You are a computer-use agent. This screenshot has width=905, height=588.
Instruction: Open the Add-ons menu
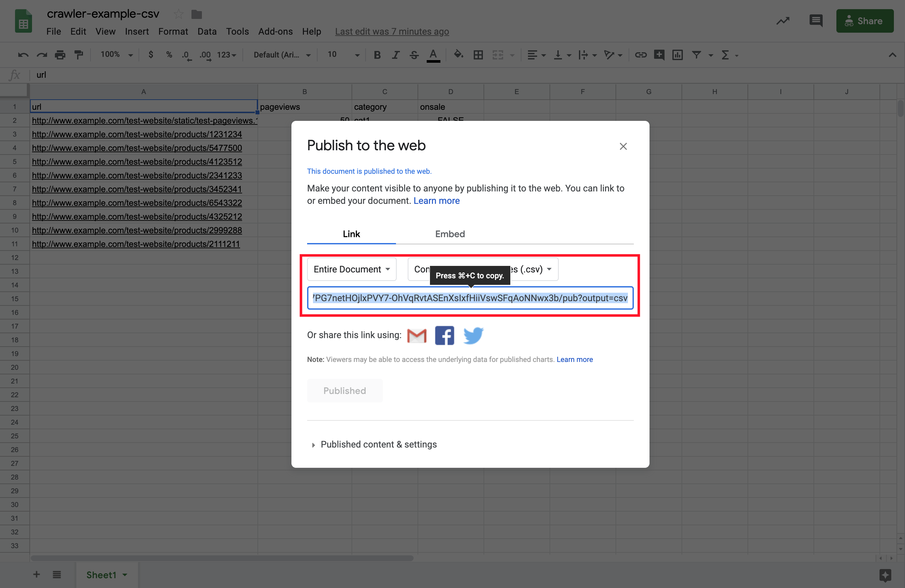click(x=275, y=31)
